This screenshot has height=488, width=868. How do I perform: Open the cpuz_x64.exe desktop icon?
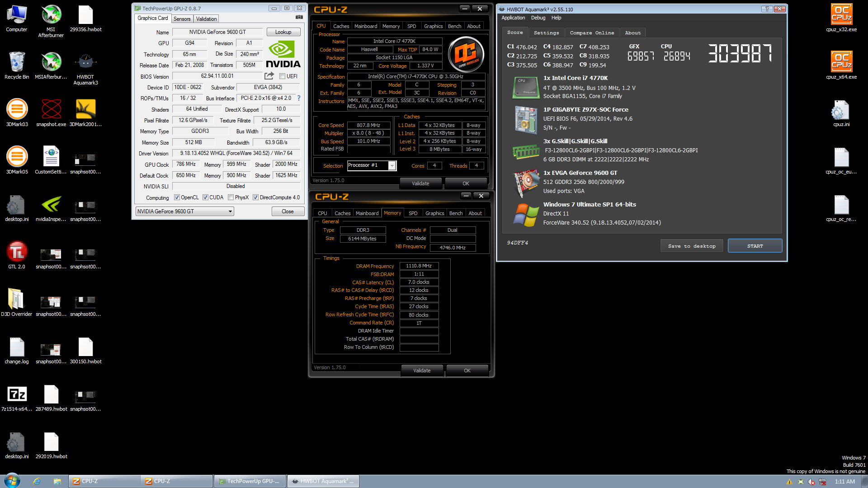coord(841,66)
